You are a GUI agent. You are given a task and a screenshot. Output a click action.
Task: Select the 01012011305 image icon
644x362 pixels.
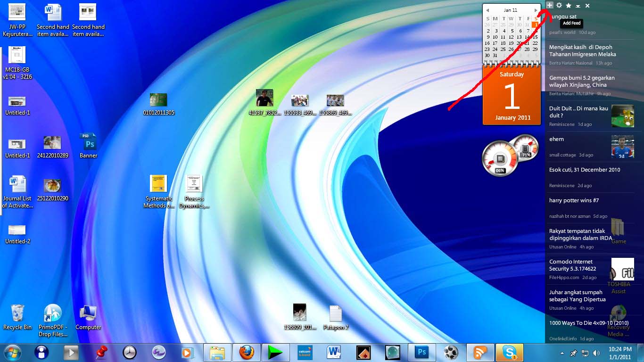click(158, 104)
